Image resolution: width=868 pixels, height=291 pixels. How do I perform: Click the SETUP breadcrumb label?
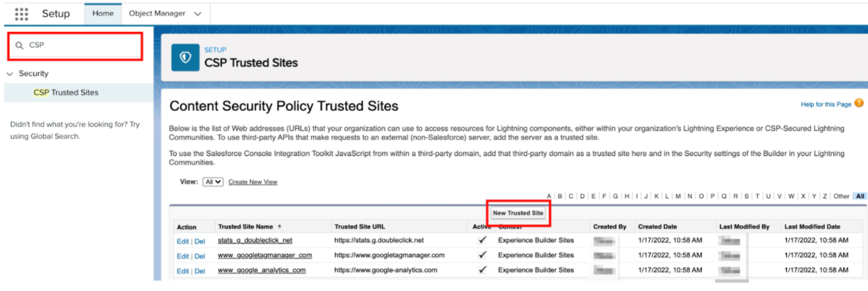[215, 50]
